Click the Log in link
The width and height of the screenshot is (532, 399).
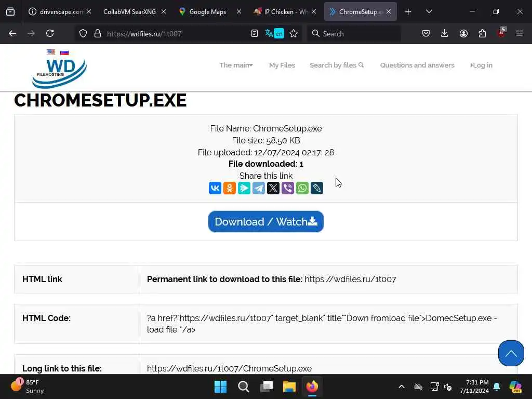point(481,65)
